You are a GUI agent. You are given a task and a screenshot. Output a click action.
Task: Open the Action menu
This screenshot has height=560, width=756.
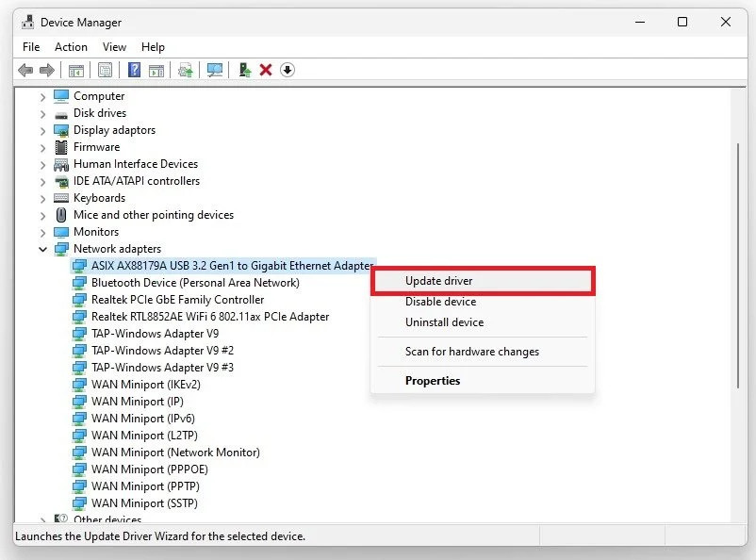[71, 47]
